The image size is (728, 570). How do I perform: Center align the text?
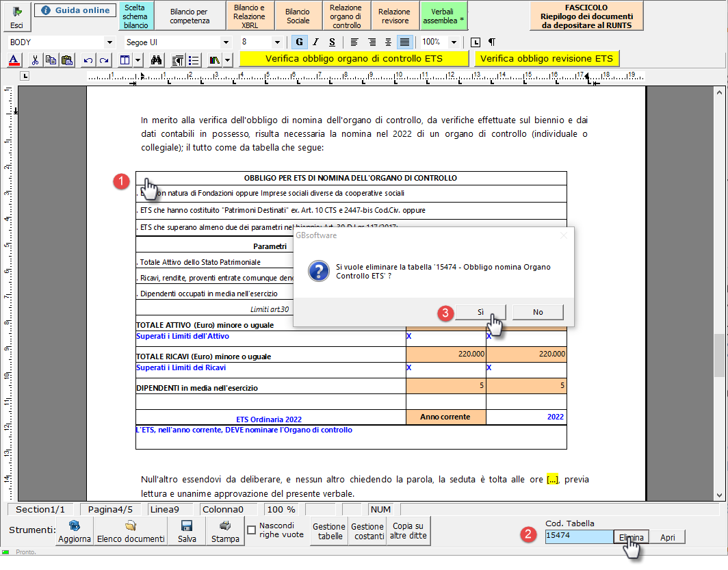[388, 42]
